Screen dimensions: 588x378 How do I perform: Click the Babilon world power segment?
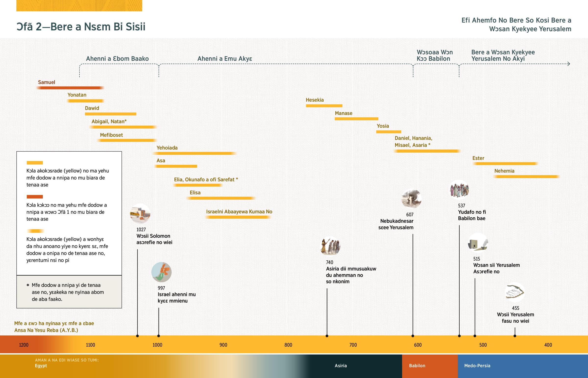point(429,366)
